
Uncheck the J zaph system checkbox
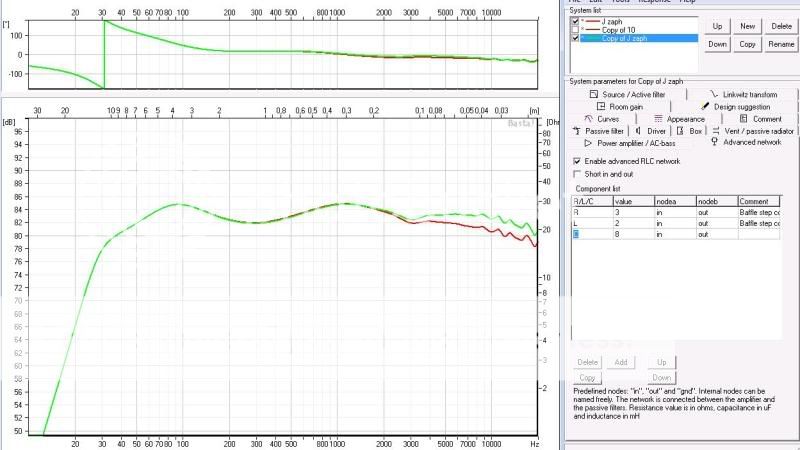[x=574, y=21]
